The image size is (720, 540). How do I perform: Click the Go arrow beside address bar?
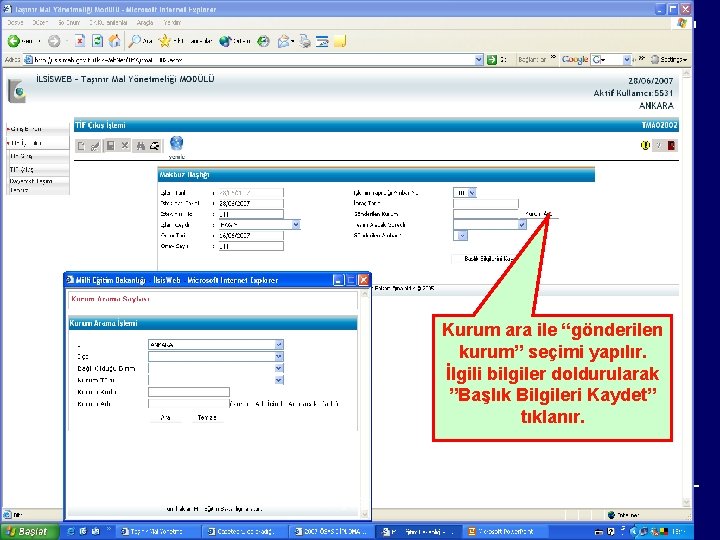492,60
